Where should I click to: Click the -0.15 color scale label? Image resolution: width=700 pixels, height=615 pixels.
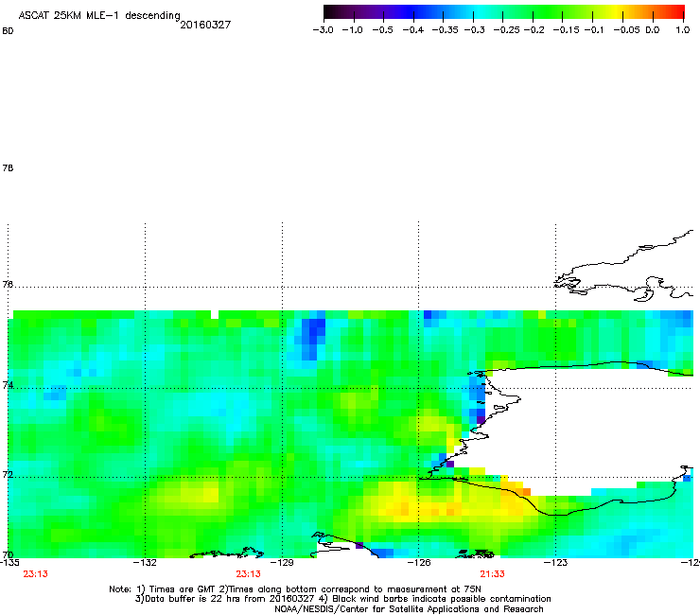566,30
